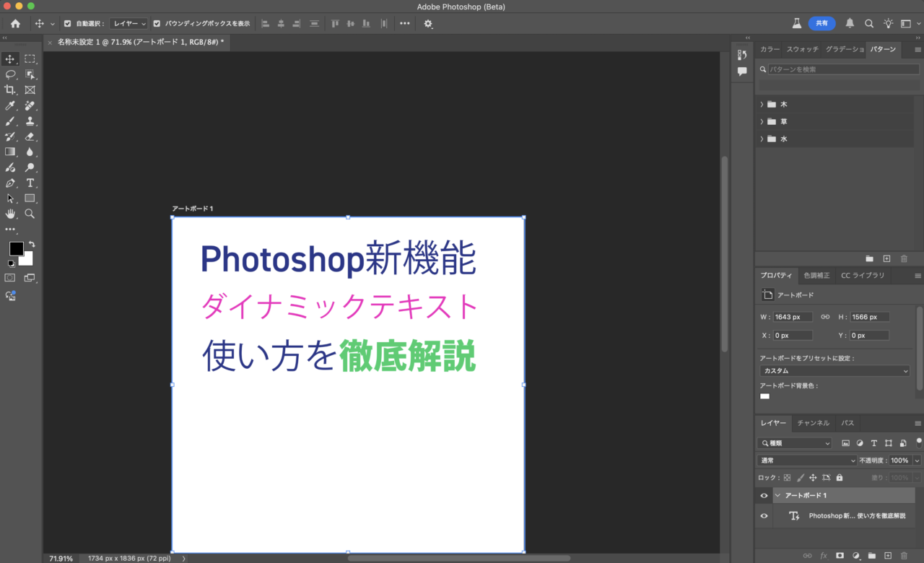The width and height of the screenshot is (924, 563).
Task: Switch to the CC ライブラリ tab
Action: [x=863, y=276]
